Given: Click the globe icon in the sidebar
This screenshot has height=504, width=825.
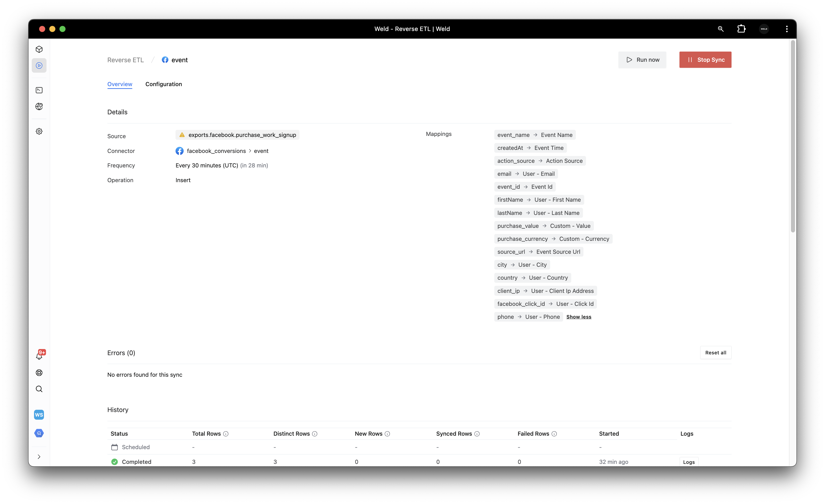Looking at the screenshot, I should 39,106.
